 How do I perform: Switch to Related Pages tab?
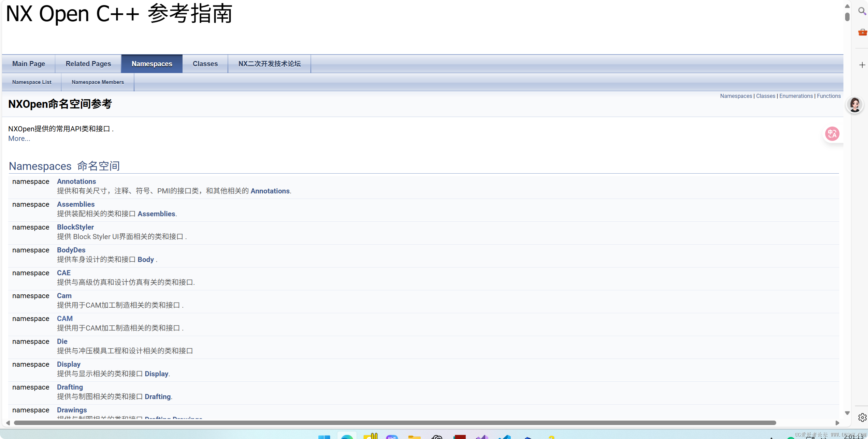[x=88, y=64]
